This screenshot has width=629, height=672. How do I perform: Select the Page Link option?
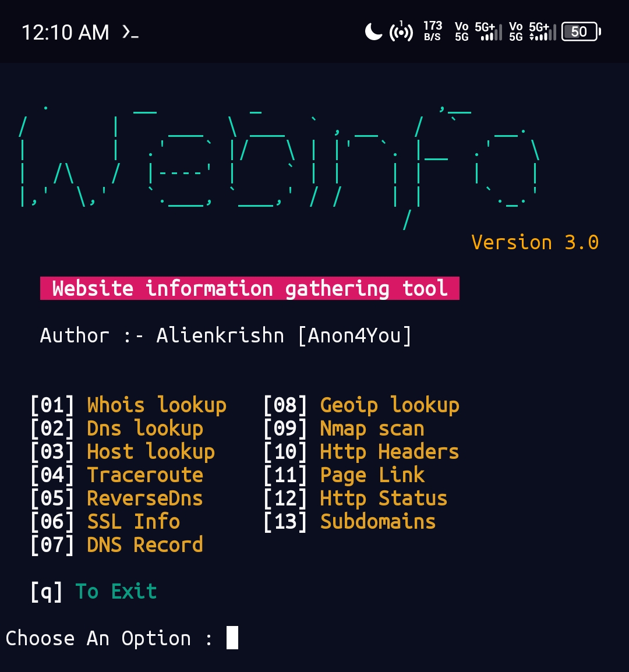point(372,475)
